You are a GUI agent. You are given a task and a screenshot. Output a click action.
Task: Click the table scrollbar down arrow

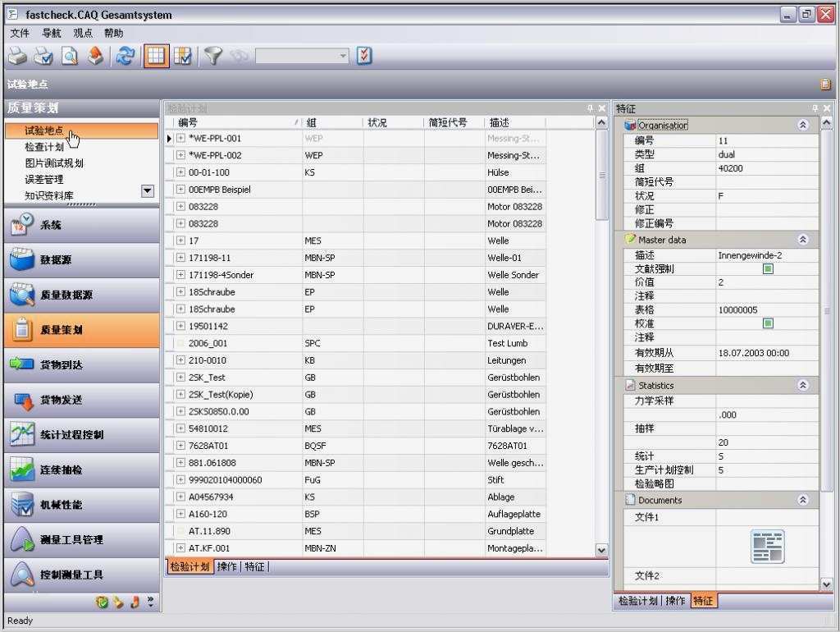coord(601,550)
